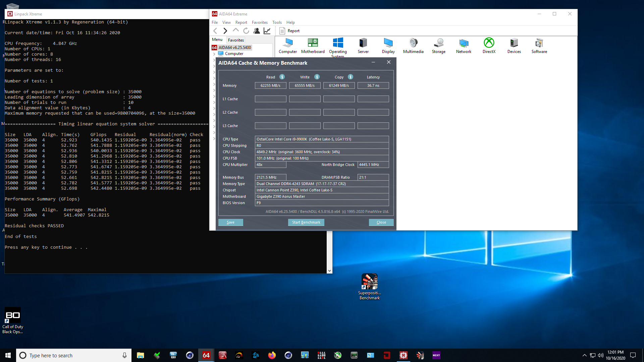Click the Motherboard Gigabyte Z390 Aorus Master value
This screenshot has width=644, height=362.
pyautogui.click(x=322, y=196)
